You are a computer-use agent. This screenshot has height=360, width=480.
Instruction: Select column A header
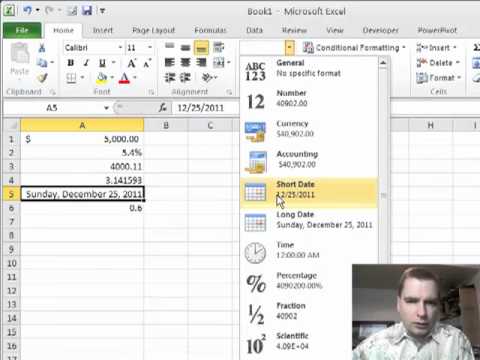pyautogui.click(x=82, y=125)
